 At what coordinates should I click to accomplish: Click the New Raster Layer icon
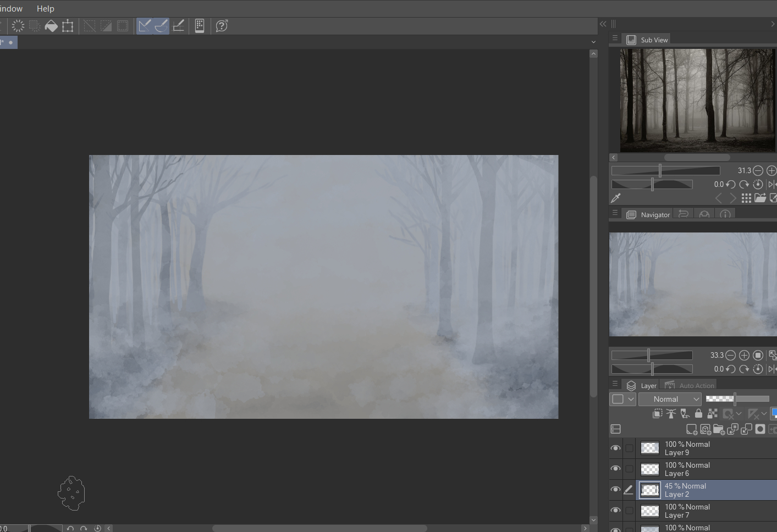click(692, 429)
